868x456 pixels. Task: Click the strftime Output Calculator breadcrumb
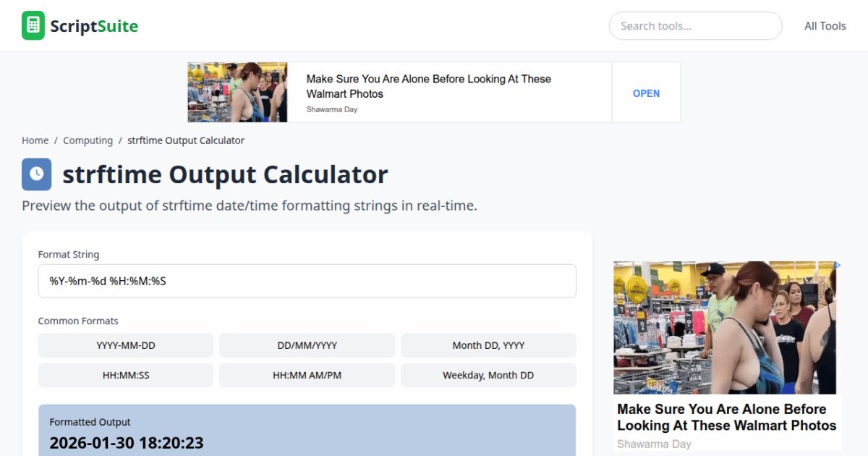[186, 140]
